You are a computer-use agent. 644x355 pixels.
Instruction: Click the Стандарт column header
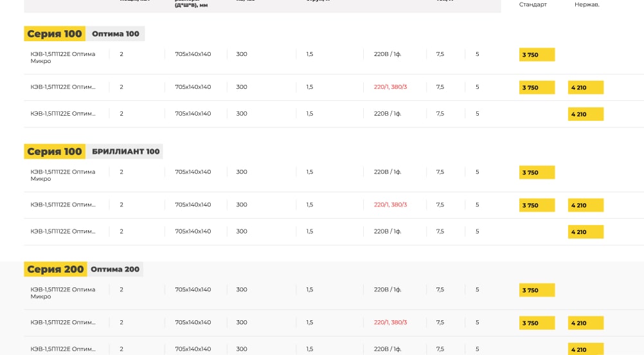533,5
